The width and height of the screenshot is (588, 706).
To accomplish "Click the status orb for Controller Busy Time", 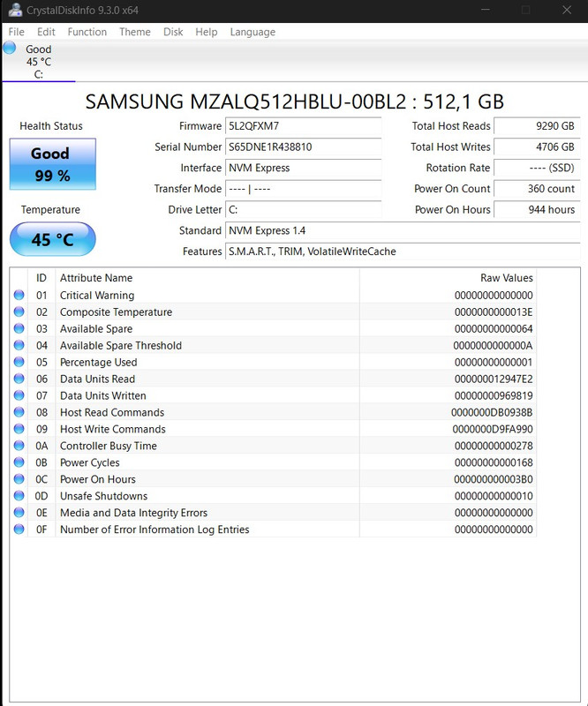I will (19, 446).
